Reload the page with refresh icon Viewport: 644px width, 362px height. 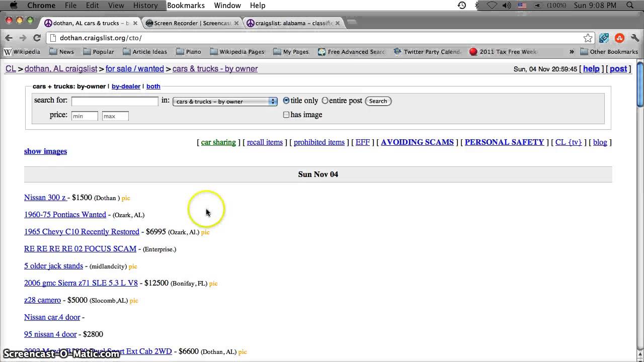coord(37,38)
